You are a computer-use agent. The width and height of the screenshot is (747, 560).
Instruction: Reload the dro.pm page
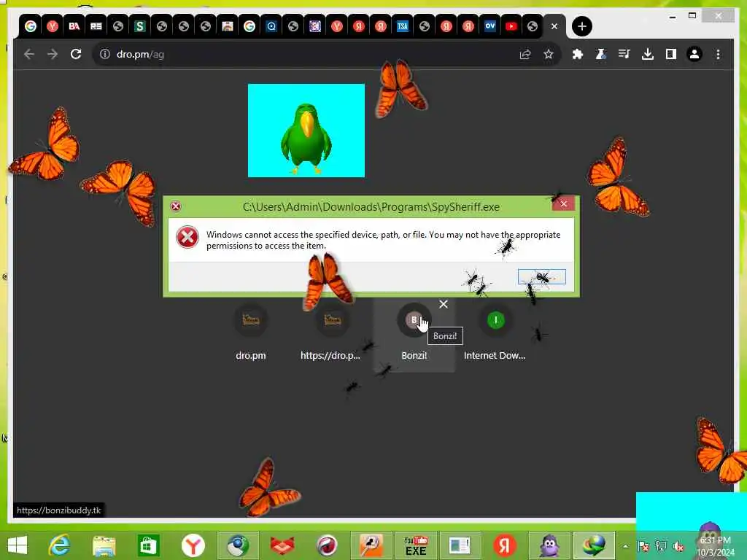tap(76, 54)
